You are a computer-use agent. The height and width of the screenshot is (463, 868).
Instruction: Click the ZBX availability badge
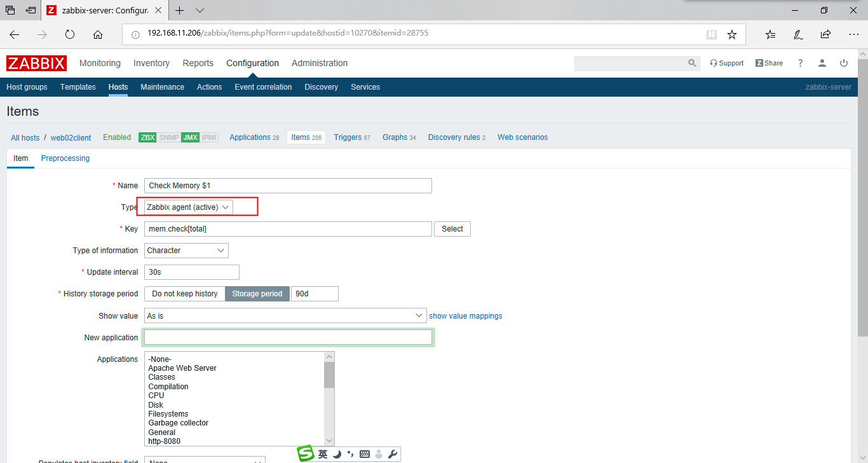(x=147, y=137)
